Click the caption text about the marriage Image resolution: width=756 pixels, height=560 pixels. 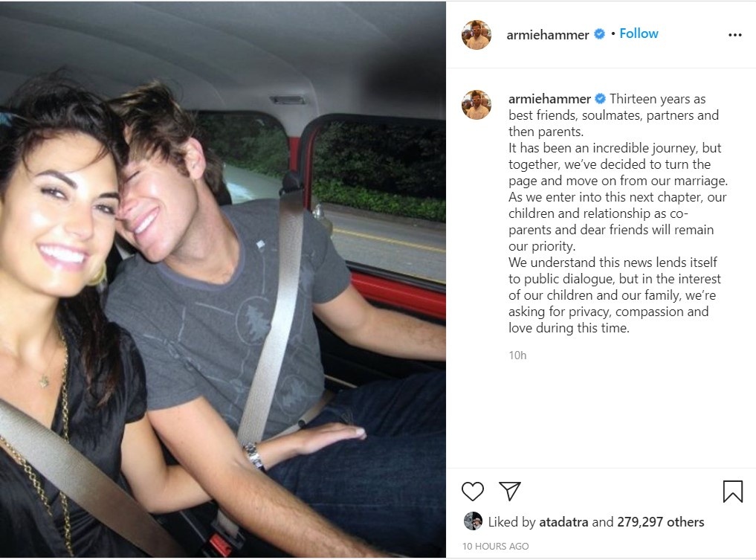point(618,213)
